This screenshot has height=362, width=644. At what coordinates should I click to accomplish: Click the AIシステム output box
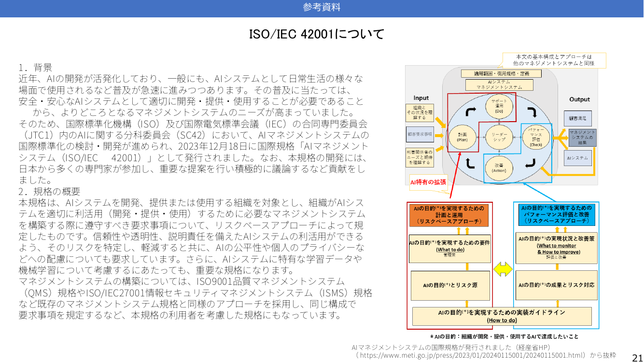click(578, 158)
